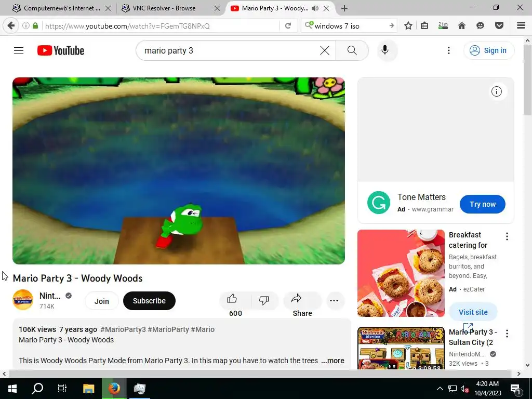
Task: Close the Computernewb's Internet tab
Action: pyautogui.click(x=108, y=8)
